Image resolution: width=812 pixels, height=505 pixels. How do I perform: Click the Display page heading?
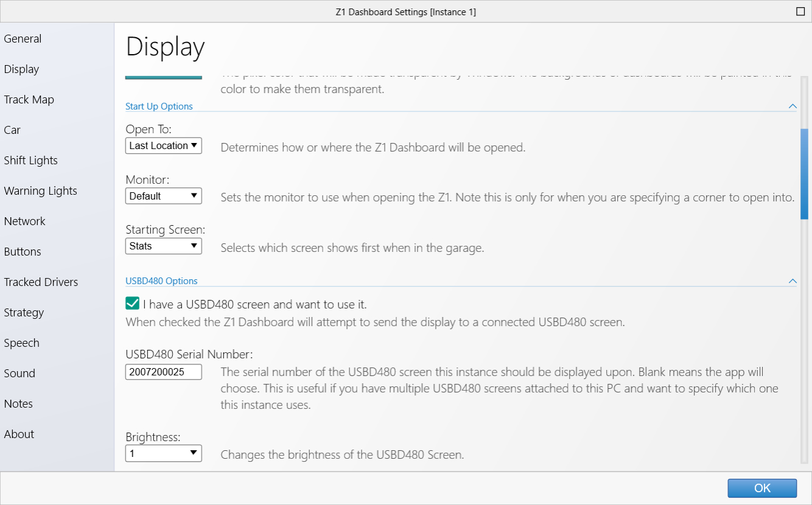tap(165, 47)
